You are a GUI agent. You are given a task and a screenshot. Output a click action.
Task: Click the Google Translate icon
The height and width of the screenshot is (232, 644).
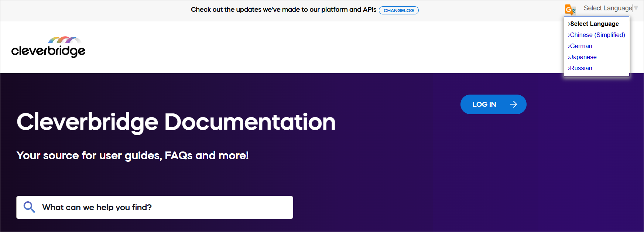pos(570,9)
